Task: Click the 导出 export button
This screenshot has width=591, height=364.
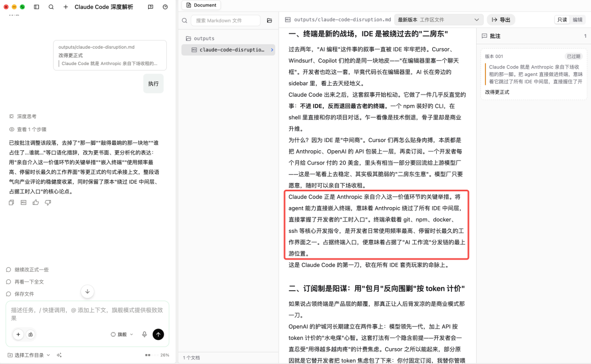Action: [501, 20]
